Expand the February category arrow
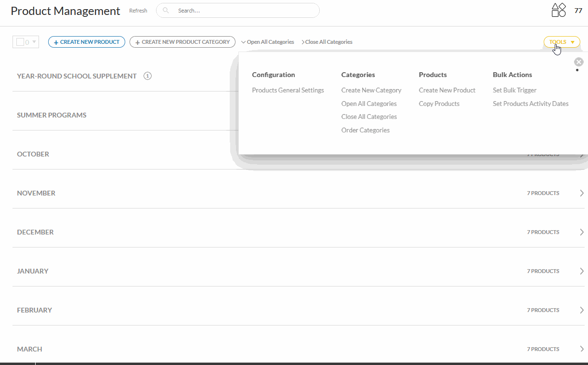This screenshot has width=588, height=365. (582, 310)
